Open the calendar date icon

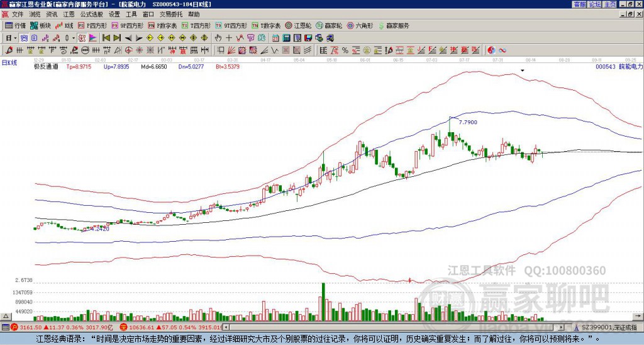(x=275, y=38)
